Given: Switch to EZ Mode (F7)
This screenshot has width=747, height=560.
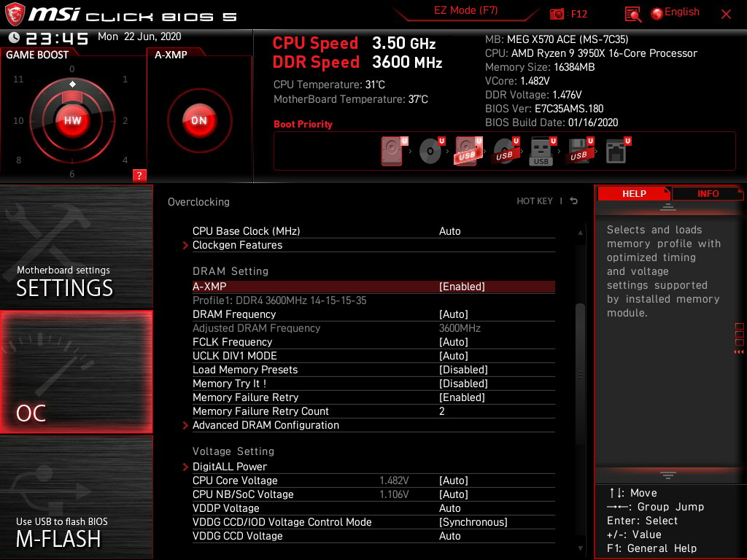Looking at the screenshot, I should click(465, 10).
